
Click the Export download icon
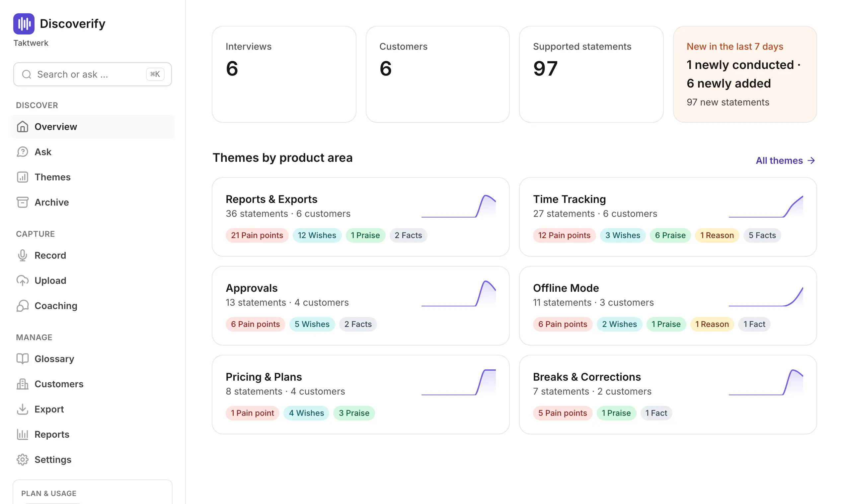(23, 409)
